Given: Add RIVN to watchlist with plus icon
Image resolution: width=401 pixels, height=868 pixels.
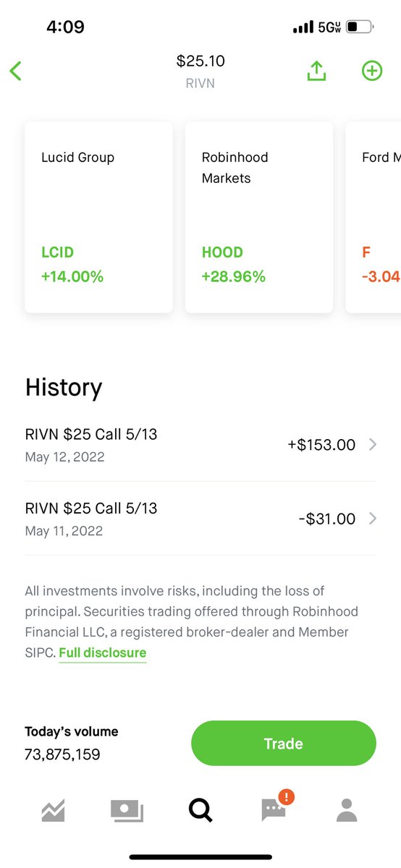Looking at the screenshot, I should 372,71.
